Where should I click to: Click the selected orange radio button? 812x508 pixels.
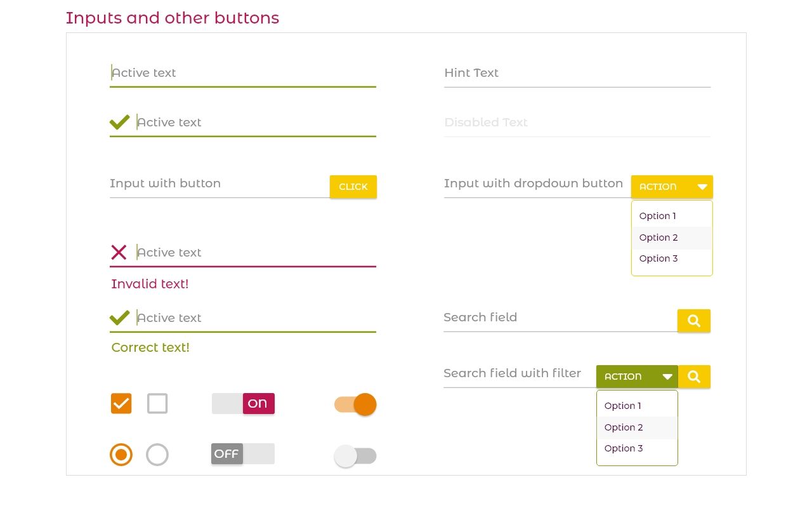click(121, 455)
